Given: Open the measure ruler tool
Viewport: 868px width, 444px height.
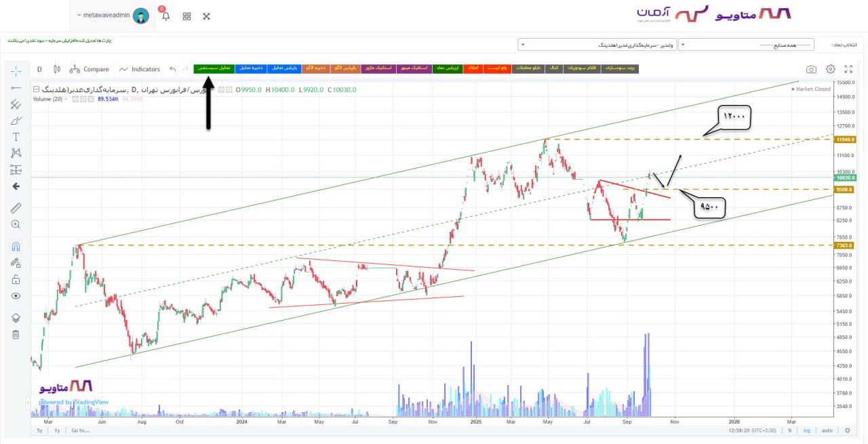Looking at the screenshot, I should (x=16, y=207).
